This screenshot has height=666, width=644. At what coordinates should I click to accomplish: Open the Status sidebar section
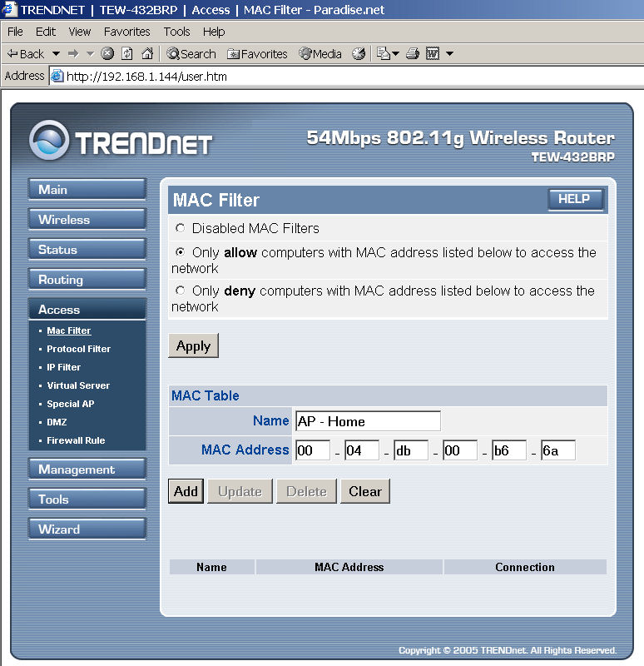point(87,249)
